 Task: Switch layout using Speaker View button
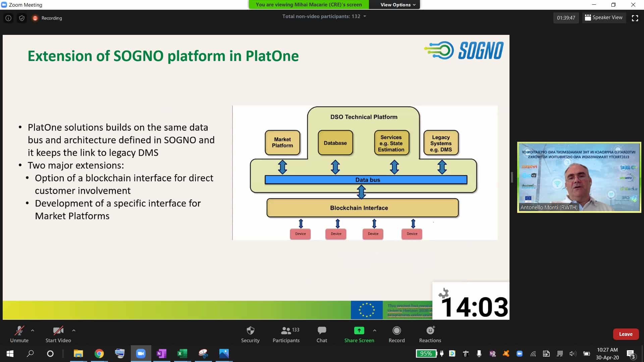tap(604, 17)
